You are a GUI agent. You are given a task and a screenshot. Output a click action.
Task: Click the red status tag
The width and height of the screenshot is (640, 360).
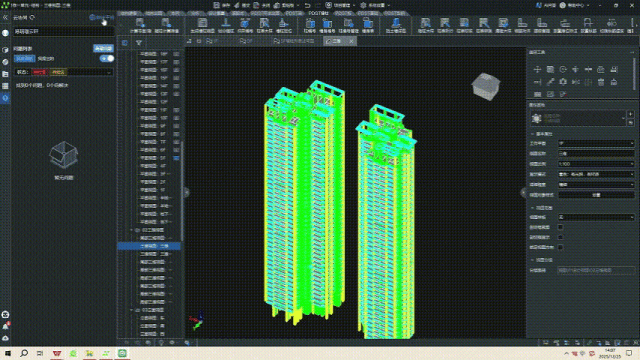pyautogui.click(x=40, y=72)
